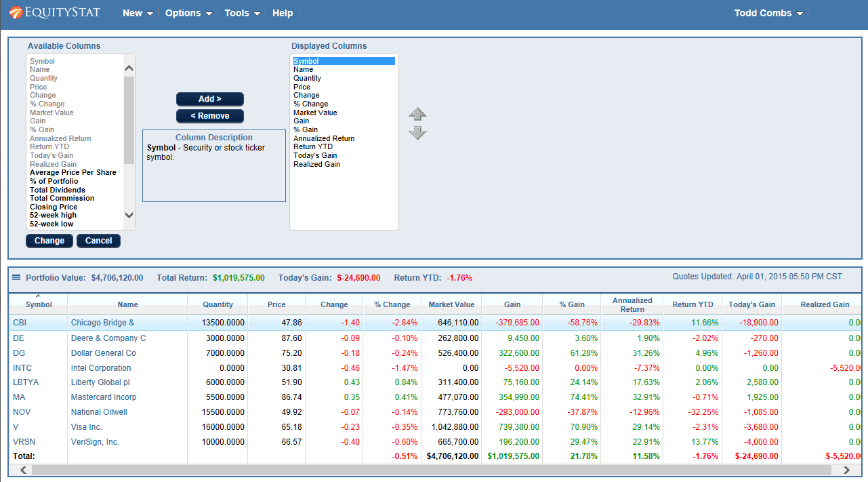Select % of Portfolio in Available Columns

(54, 181)
